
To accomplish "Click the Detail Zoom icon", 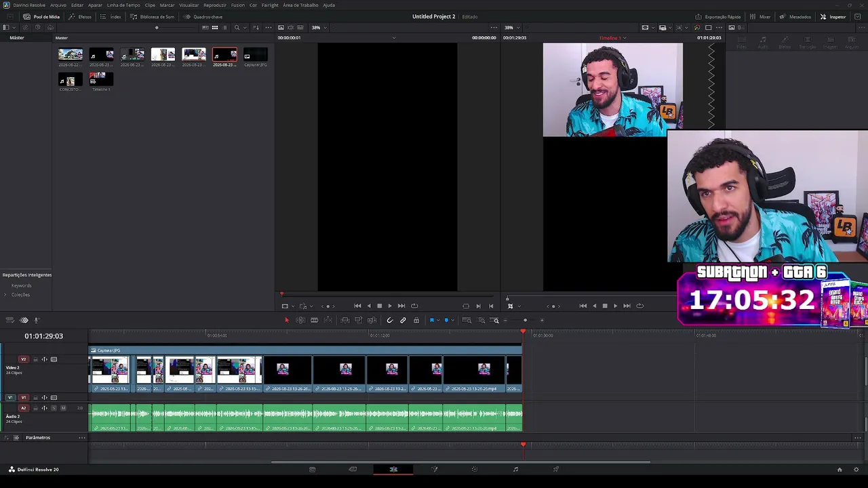I will click(481, 320).
